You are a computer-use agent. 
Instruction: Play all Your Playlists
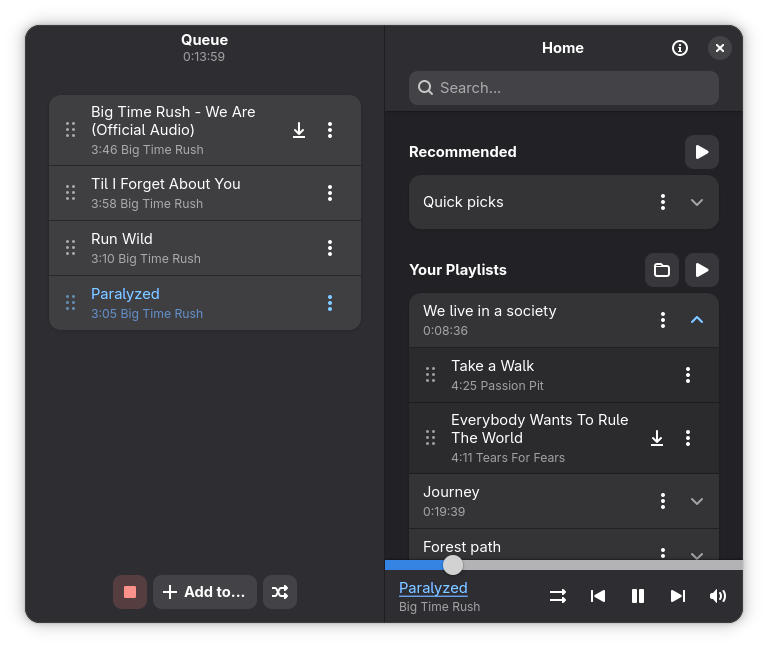point(701,270)
